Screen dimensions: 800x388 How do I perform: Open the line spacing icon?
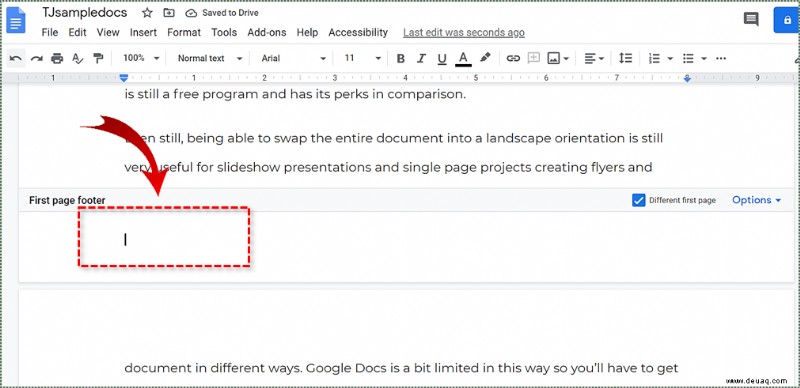(625, 58)
